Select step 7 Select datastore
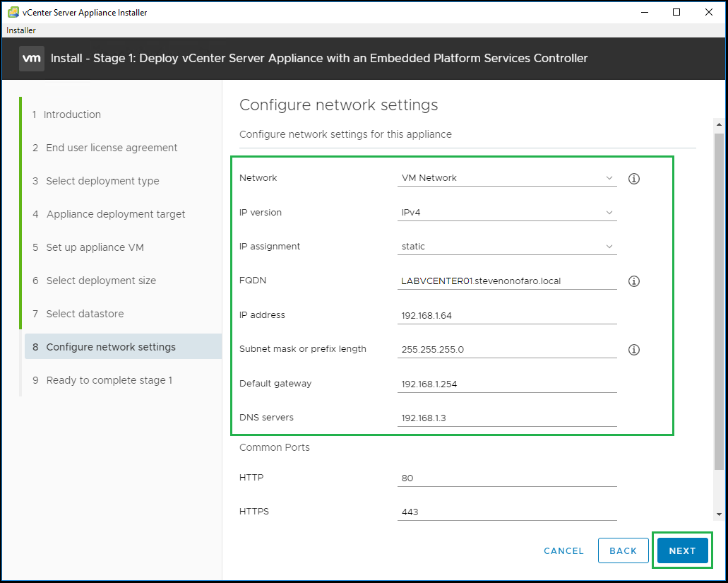The image size is (728, 583). [84, 314]
